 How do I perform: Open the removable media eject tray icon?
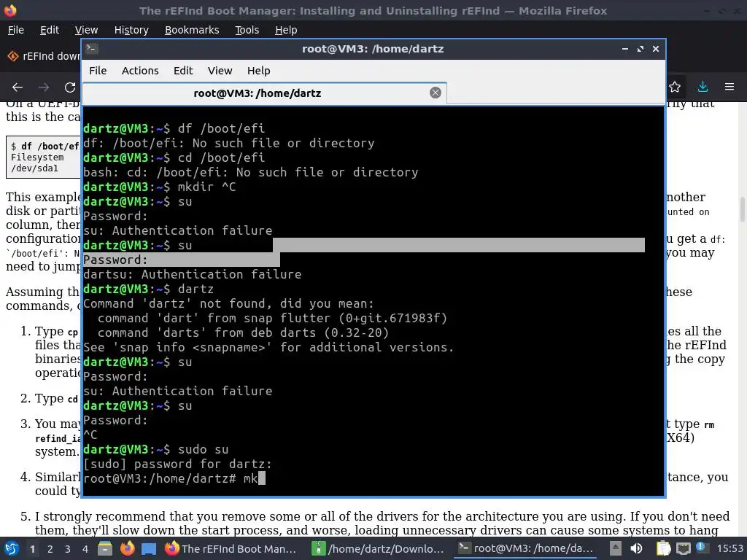[616, 548]
